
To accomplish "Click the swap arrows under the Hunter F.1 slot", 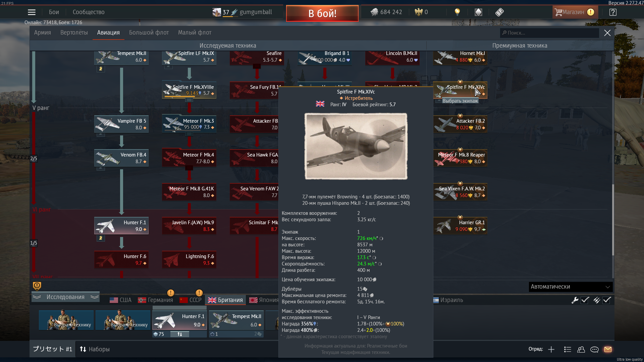I will (x=179, y=334).
